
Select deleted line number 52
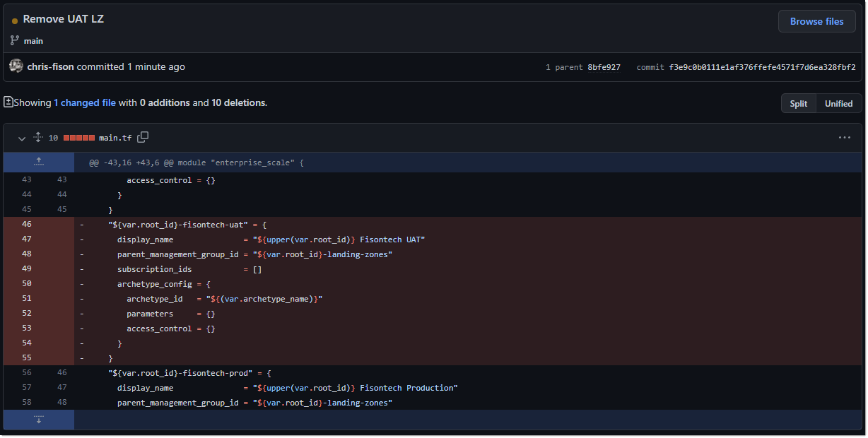(27, 314)
